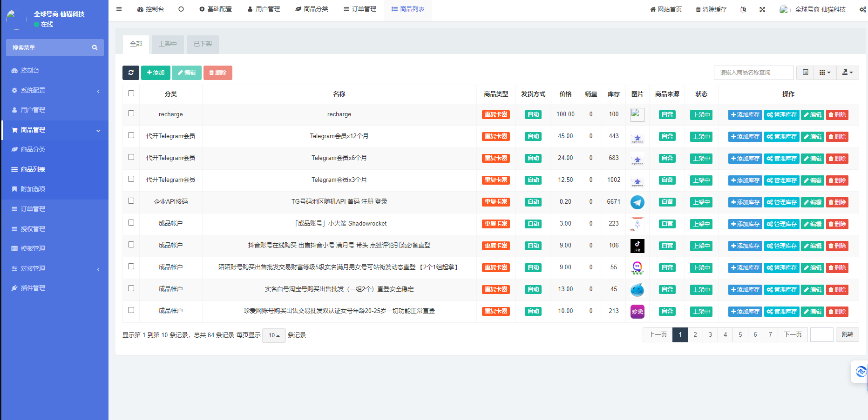Open the floating support chat icon
Image resolution: width=868 pixels, height=420 pixels.
(x=861, y=372)
